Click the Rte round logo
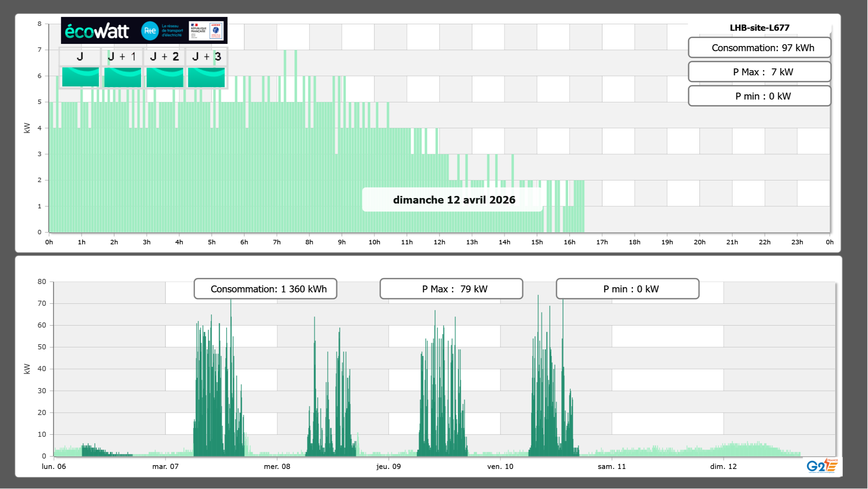The height and width of the screenshot is (489, 868). [x=150, y=31]
